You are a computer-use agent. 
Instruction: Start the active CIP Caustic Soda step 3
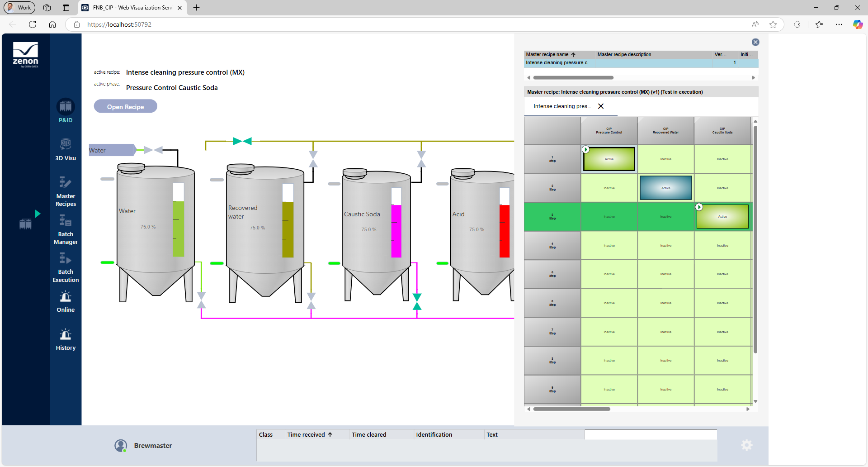pos(699,207)
